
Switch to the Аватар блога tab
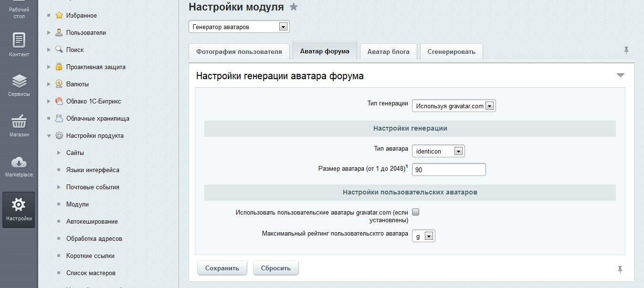pos(388,51)
